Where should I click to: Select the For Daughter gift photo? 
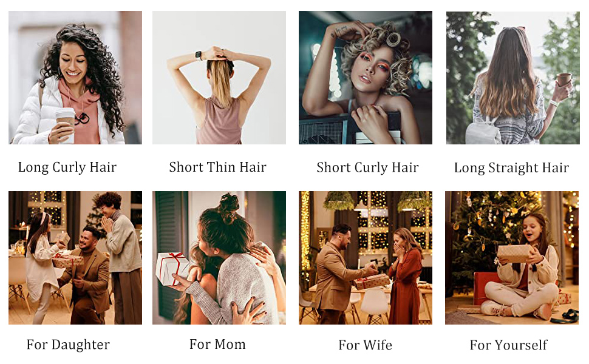pyautogui.click(x=75, y=258)
